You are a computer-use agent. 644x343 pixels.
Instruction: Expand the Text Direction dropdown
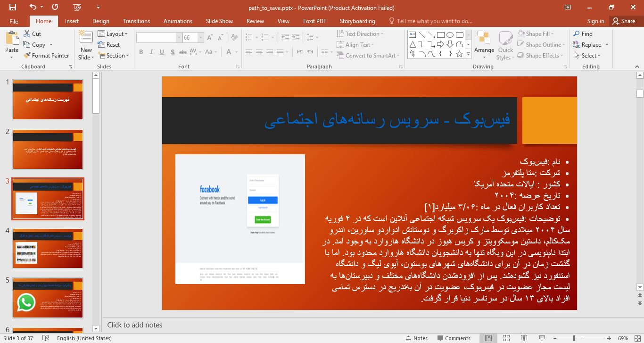pyautogui.click(x=360, y=34)
